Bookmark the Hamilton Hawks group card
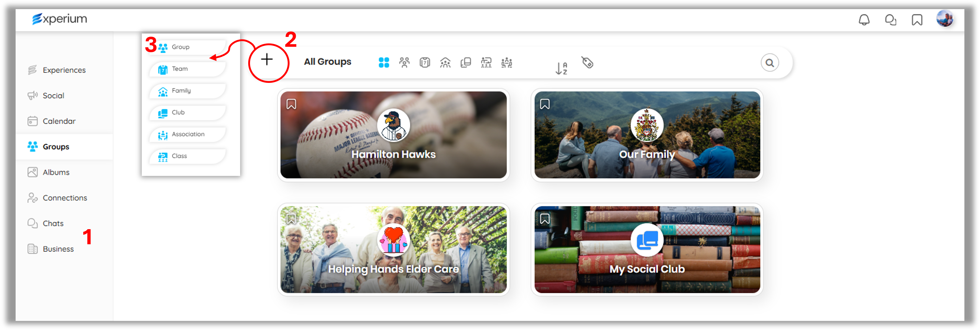The image size is (980, 330). point(291,104)
